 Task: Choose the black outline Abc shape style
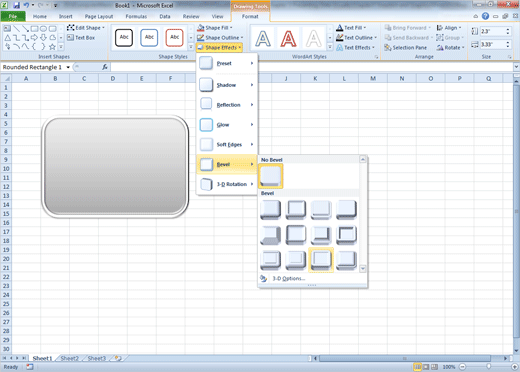pyautogui.click(x=124, y=37)
